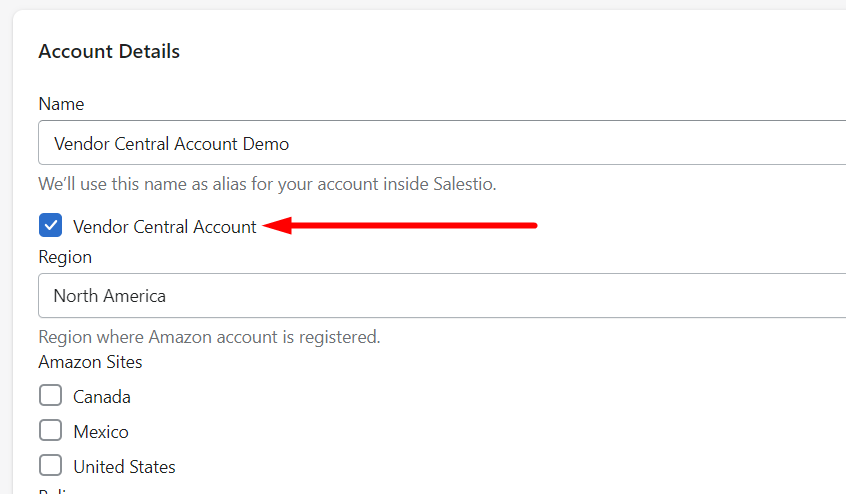
Task: Click the white checkmark in the blue checkbox
Action: tap(51, 226)
